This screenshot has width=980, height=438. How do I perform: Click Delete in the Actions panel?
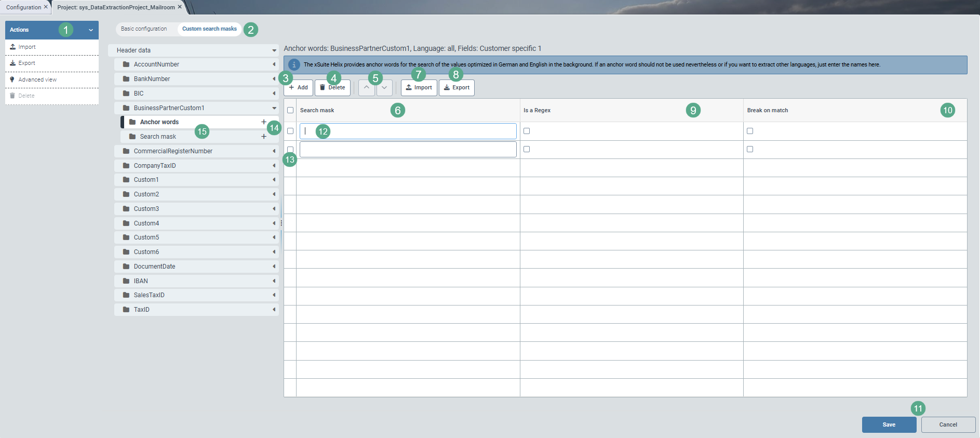(52, 96)
